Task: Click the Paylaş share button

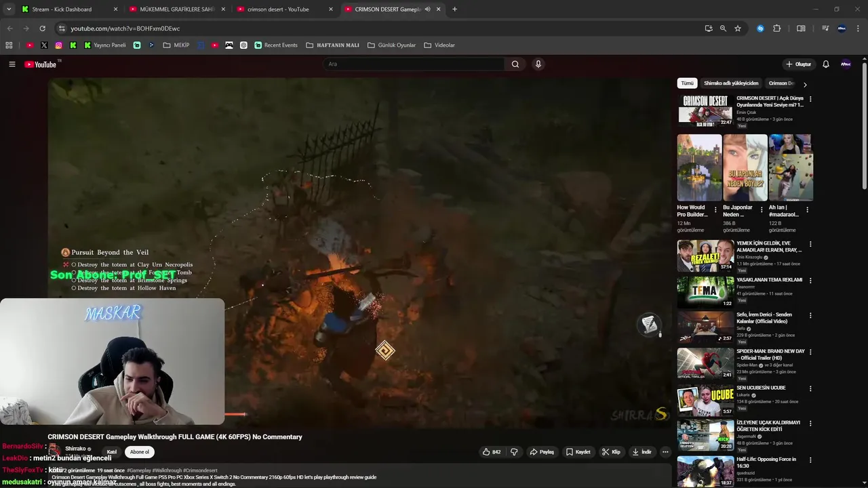Action: click(542, 452)
